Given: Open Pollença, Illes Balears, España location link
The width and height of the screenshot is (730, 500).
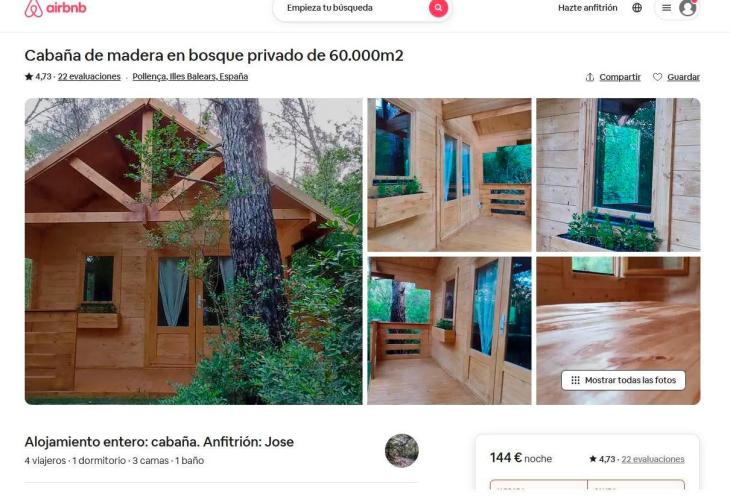Looking at the screenshot, I should pos(190,77).
